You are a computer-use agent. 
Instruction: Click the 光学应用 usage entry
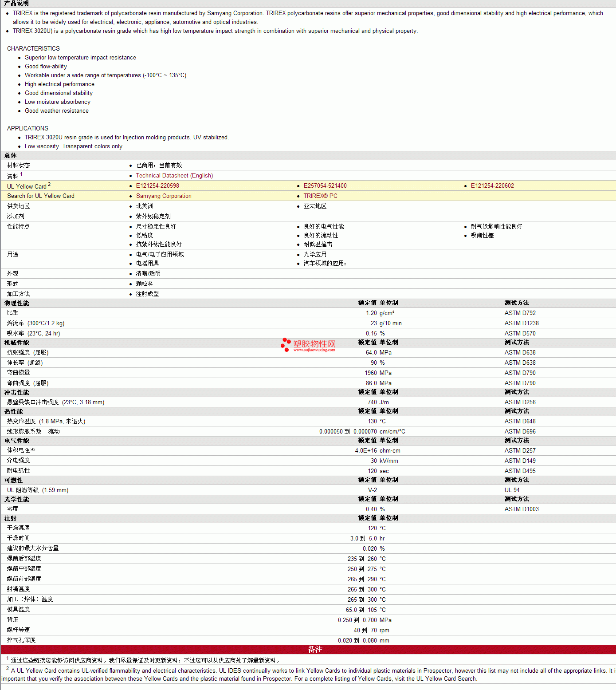click(x=315, y=255)
